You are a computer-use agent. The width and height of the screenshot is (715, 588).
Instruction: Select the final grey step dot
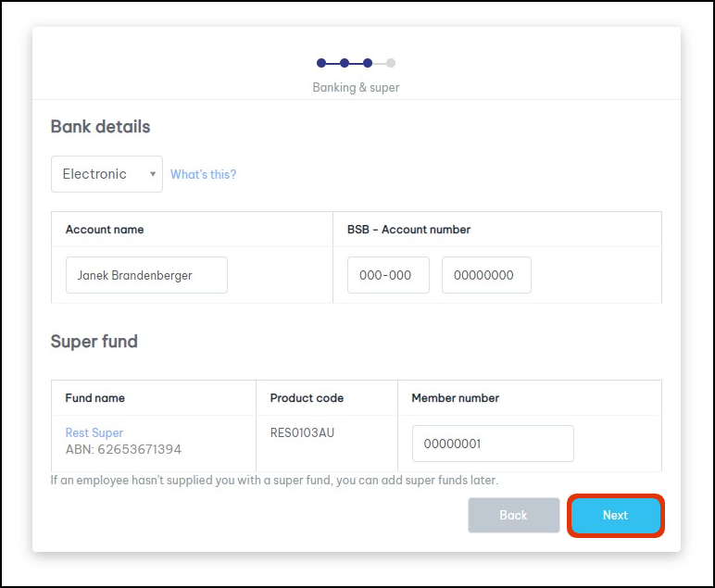tap(391, 63)
